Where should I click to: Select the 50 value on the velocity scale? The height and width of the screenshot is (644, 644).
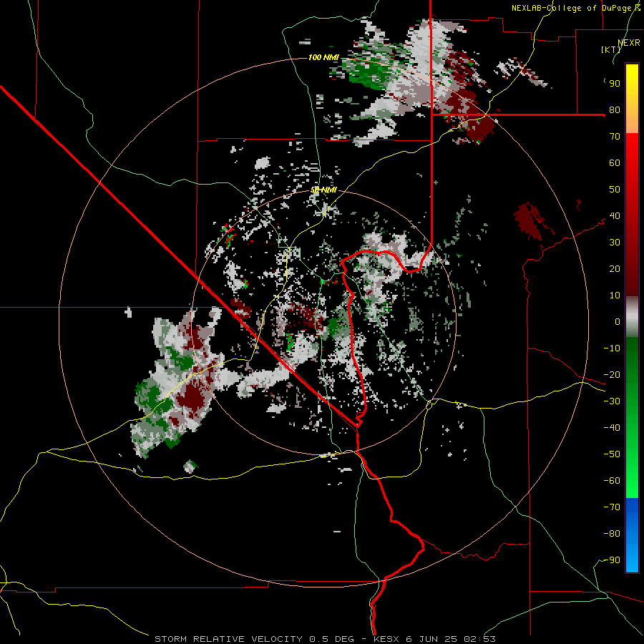(x=615, y=190)
